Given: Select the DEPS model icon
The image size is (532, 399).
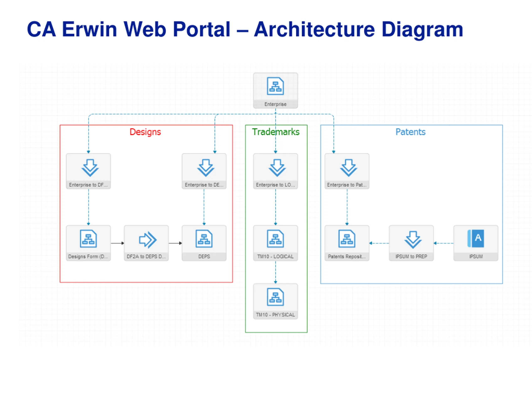Looking at the screenshot, I should tap(204, 239).
